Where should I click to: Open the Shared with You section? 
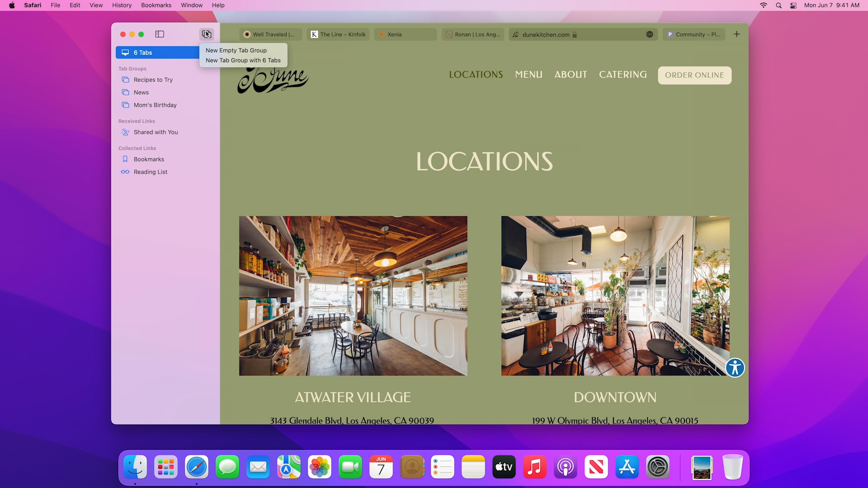click(156, 132)
